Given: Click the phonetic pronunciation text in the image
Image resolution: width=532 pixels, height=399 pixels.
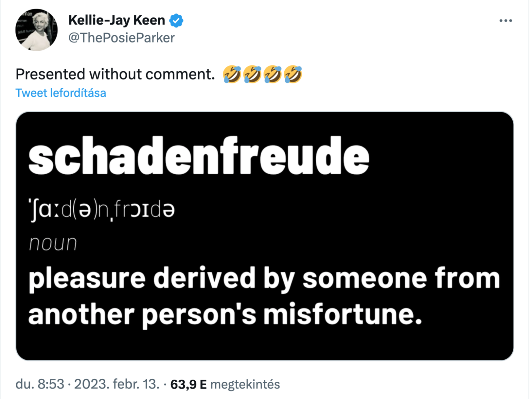Looking at the screenshot, I should 102,210.
